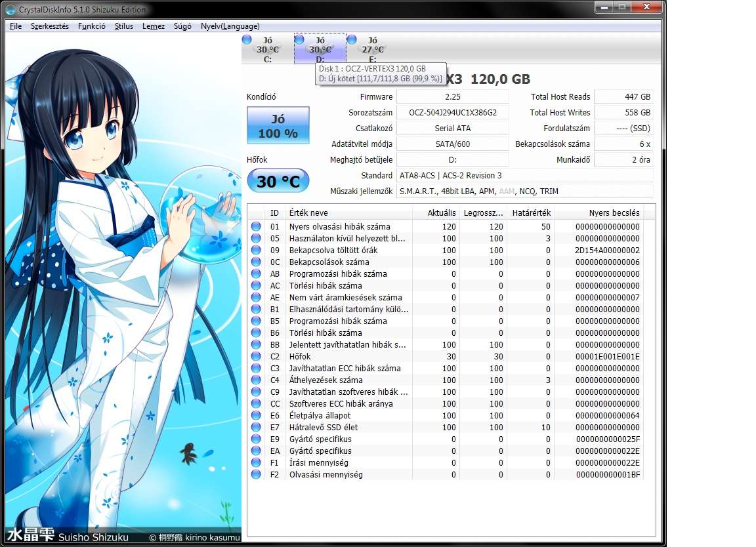This screenshot has height=547, width=756.
Task: Click status icon of attribute E9 row
Action: click(x=256, y=439)
